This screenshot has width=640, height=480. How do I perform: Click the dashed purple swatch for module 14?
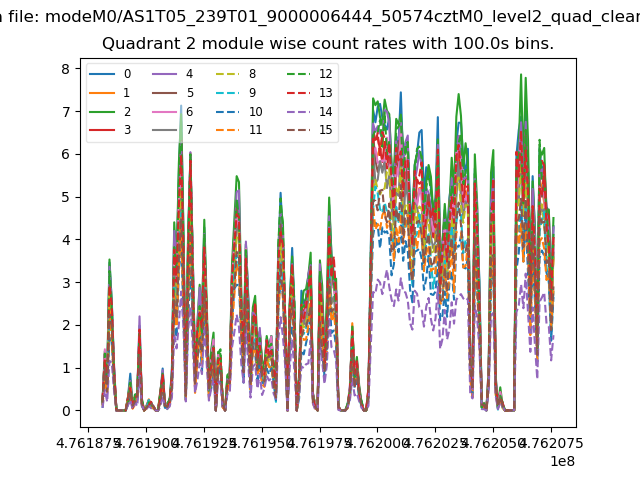coord(298,111)
